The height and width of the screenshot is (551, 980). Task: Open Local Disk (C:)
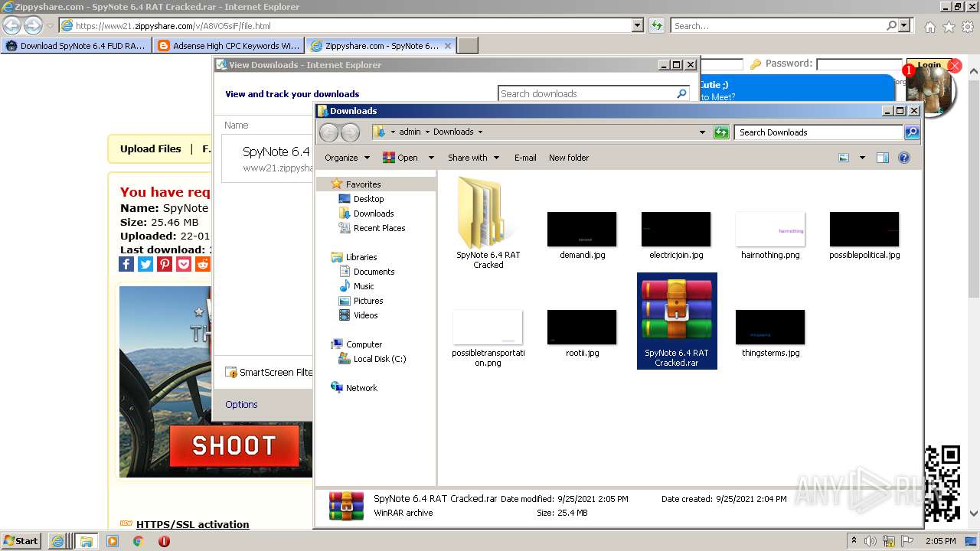click(x=379, y=359)
